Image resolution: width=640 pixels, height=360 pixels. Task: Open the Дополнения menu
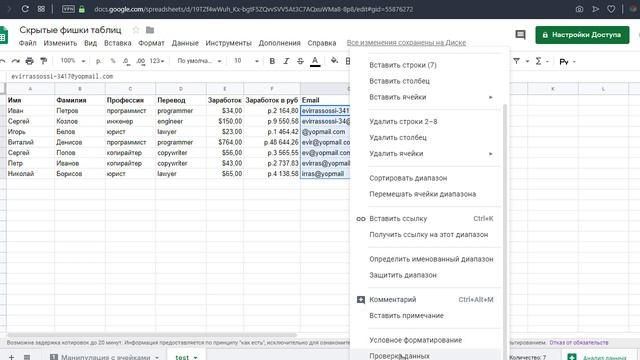pyautogui.click(x=279, y=43)
